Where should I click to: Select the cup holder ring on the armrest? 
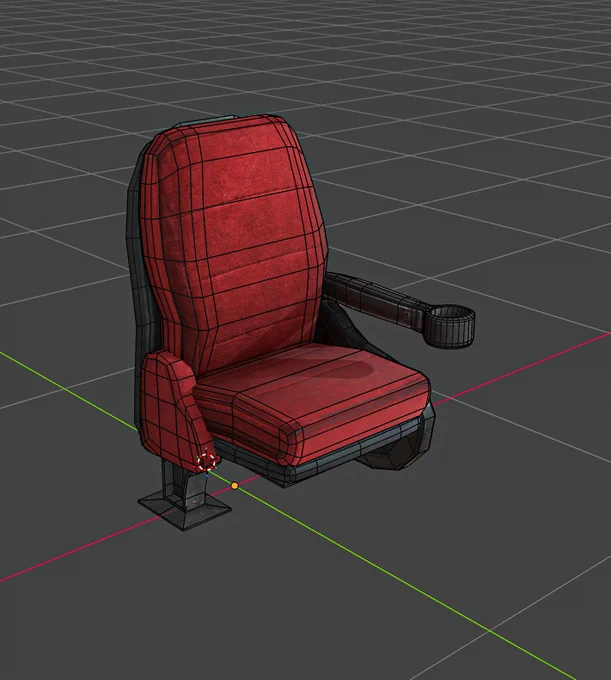tap(449, 326)
